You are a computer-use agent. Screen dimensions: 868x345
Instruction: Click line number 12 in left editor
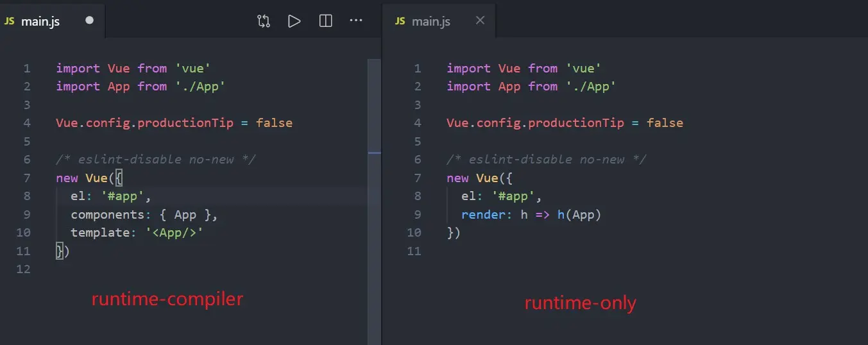click(24, 269)
